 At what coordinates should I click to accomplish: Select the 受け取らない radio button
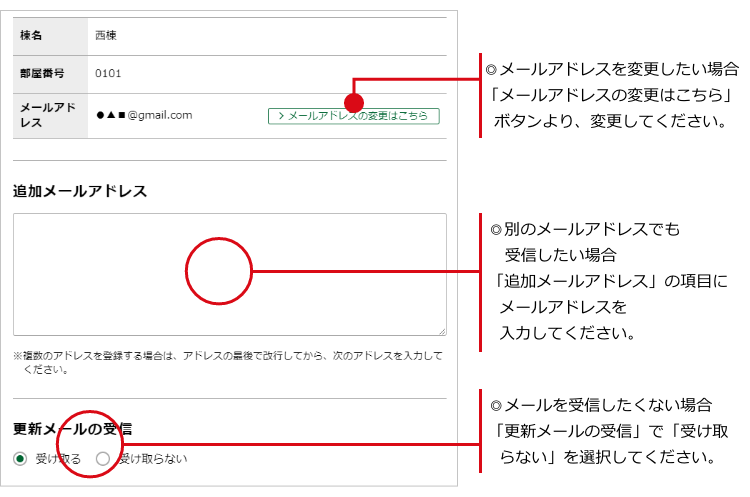[x=103, y=459]
